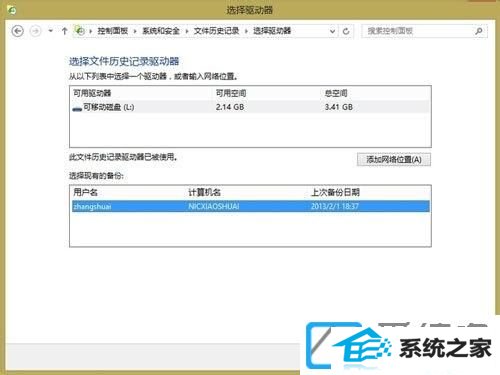Click the File History icon in address bar

click(x=80, y=31)
